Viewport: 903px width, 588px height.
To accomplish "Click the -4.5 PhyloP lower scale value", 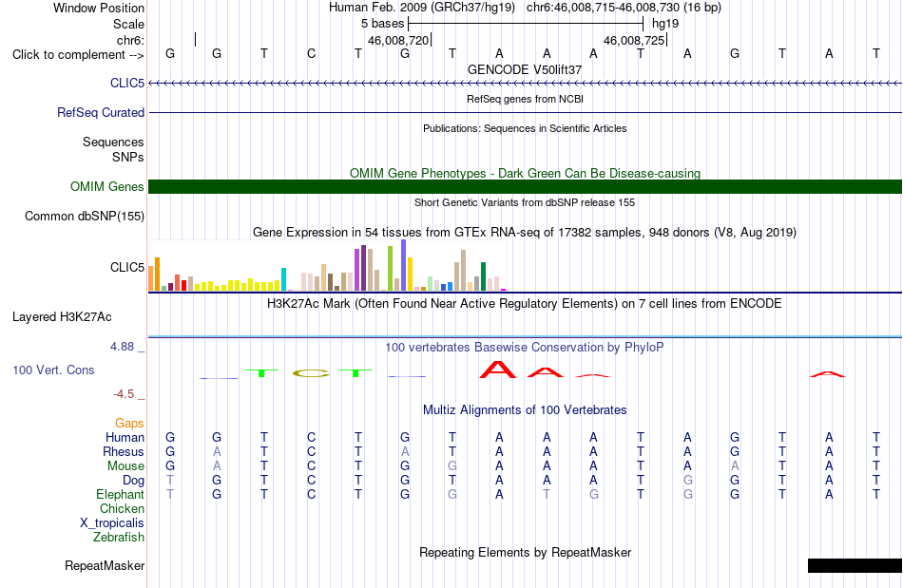I will point(124,394).
